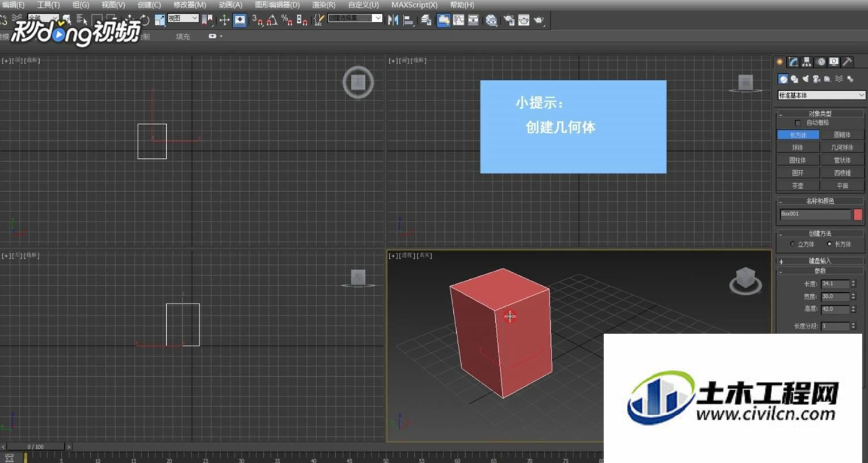Image resolution: width=868 pixels, height=463 pixels.
Task: Toggle the Spinner Snap button
Action: click(x=302, y=20)
